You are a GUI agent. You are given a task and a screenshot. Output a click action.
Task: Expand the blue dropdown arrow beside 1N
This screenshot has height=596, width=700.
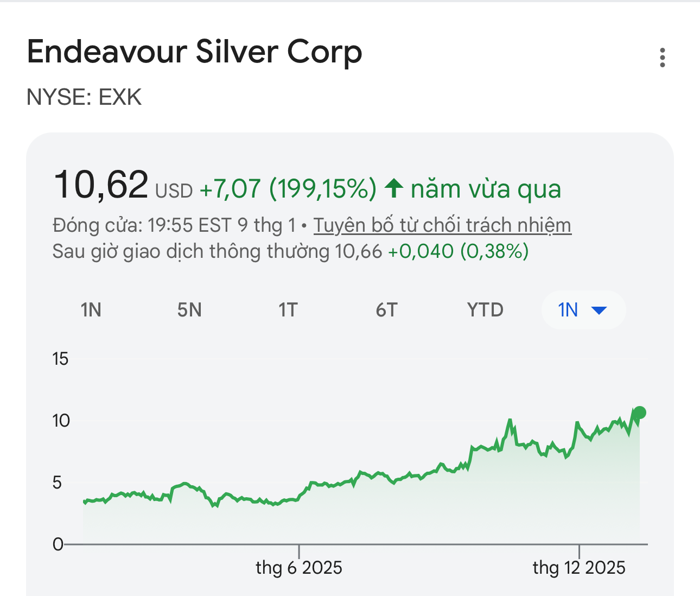point(599,310)
